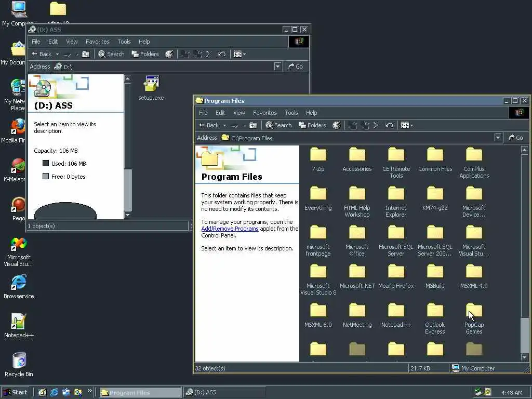Viewport: 532px width, 399px height.
Task: Select the Common Files folder
Action: point(435,160)
